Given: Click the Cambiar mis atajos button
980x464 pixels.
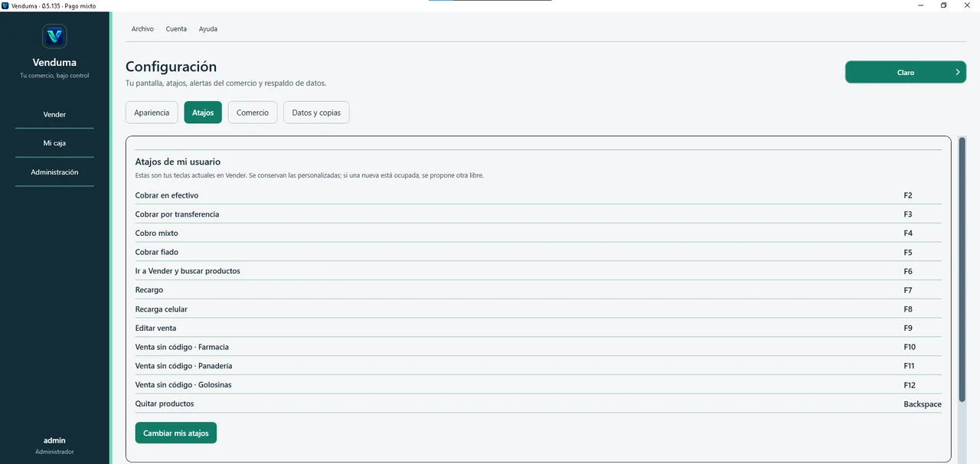Looking at the screenshot, I should coord(176,433).
